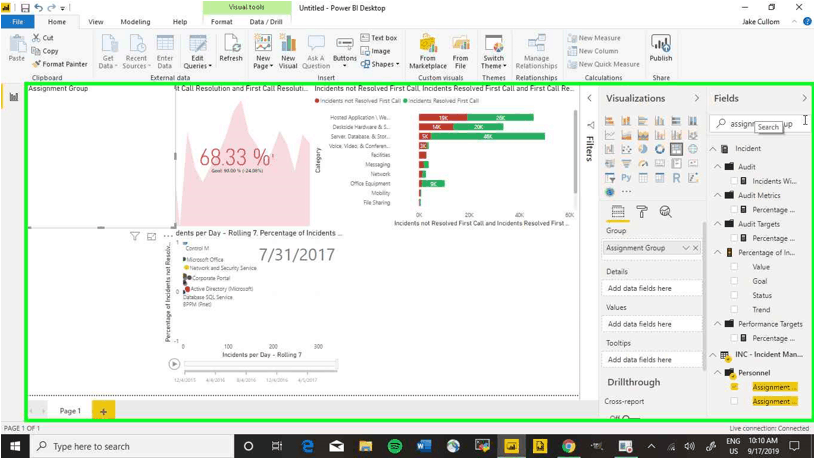Open the Data / Drill tab

266,22
